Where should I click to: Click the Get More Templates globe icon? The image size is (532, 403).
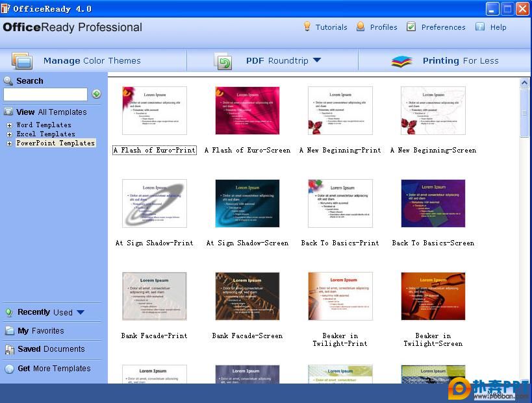10,369
